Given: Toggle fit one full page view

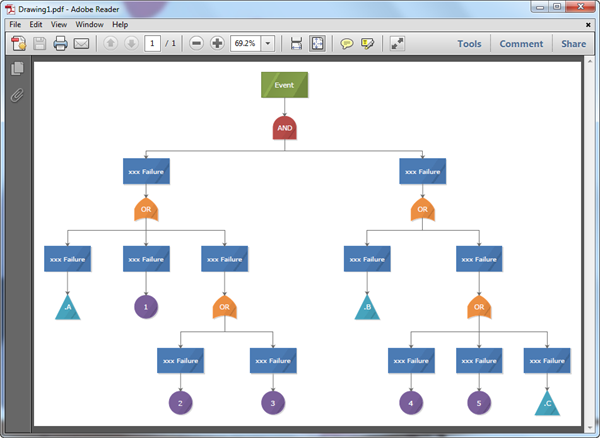Looking at the screenshot, I should click(317, 44).
